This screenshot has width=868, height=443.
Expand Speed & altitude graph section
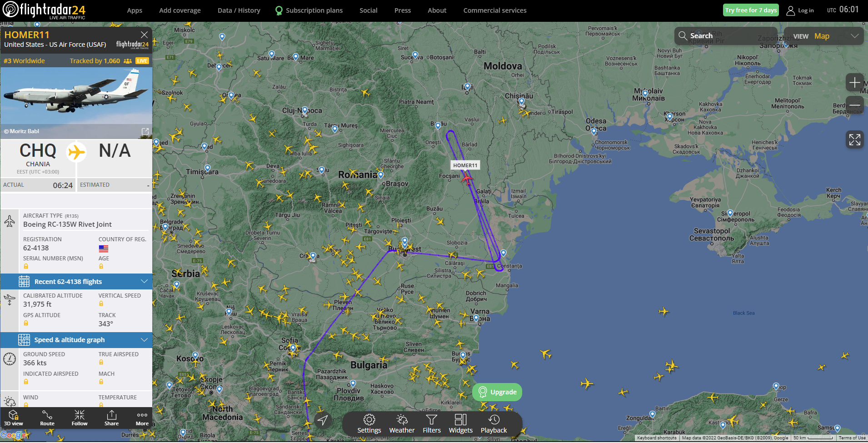tap(76, 340)
